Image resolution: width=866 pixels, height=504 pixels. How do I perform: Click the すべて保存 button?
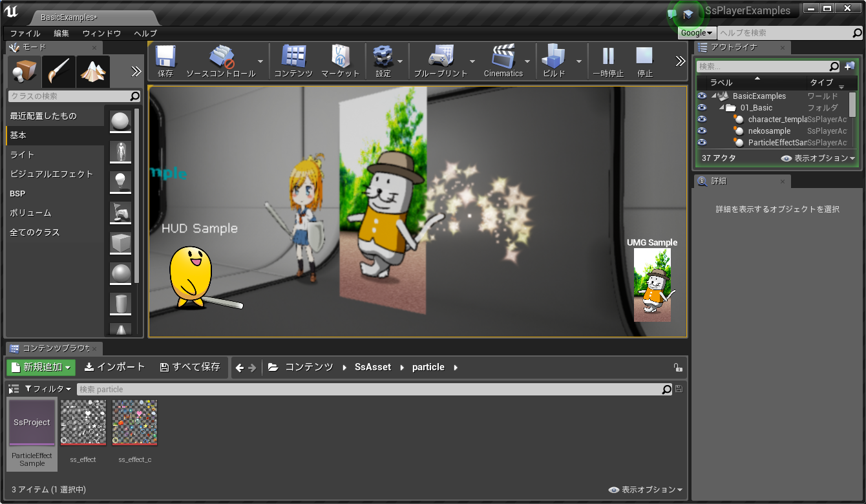190,367
